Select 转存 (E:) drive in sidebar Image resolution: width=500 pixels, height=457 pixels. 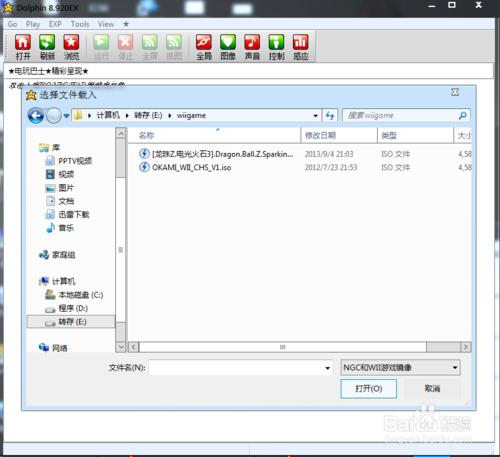71,322
